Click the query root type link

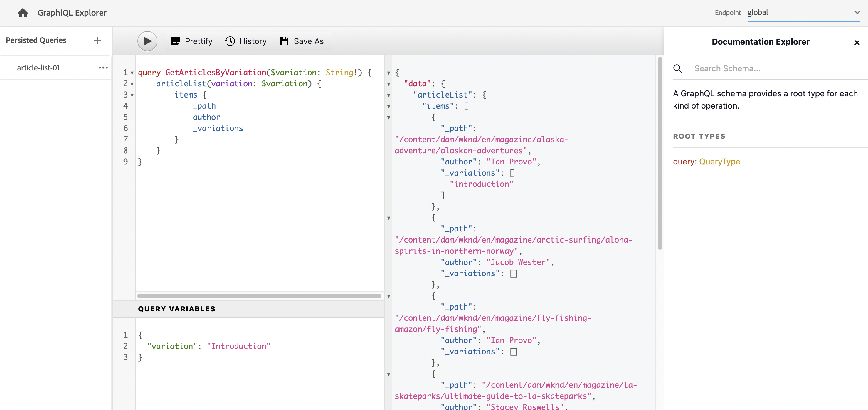683,162
